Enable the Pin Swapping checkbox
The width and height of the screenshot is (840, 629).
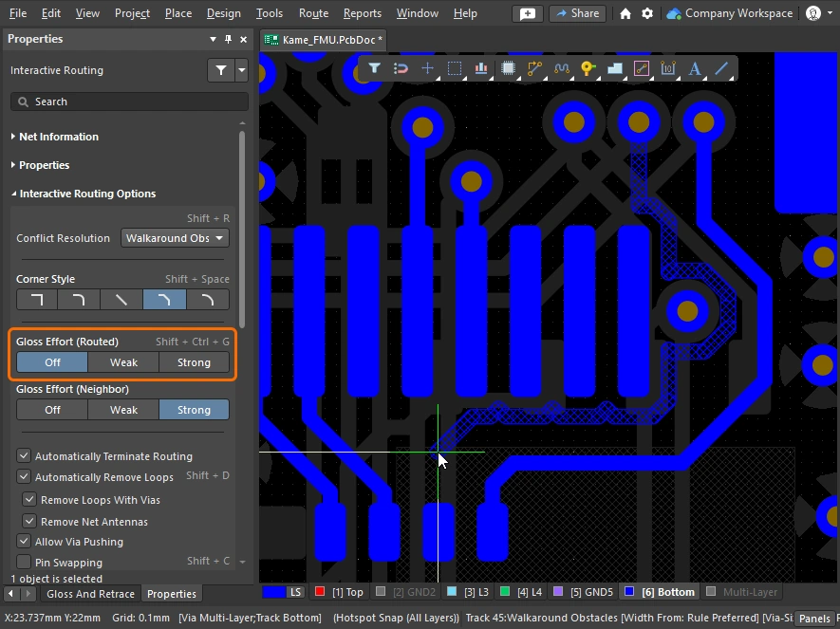coord(25,563)
